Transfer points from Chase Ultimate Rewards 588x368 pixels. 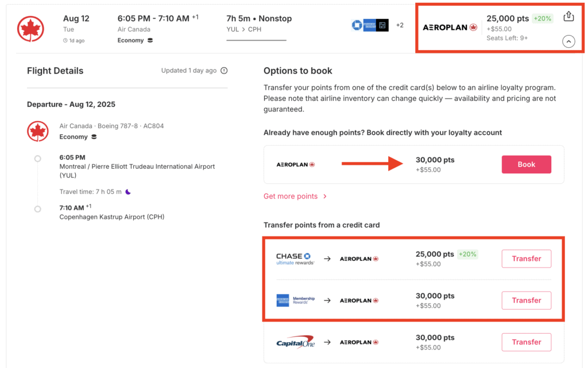(x=526, y=258)
